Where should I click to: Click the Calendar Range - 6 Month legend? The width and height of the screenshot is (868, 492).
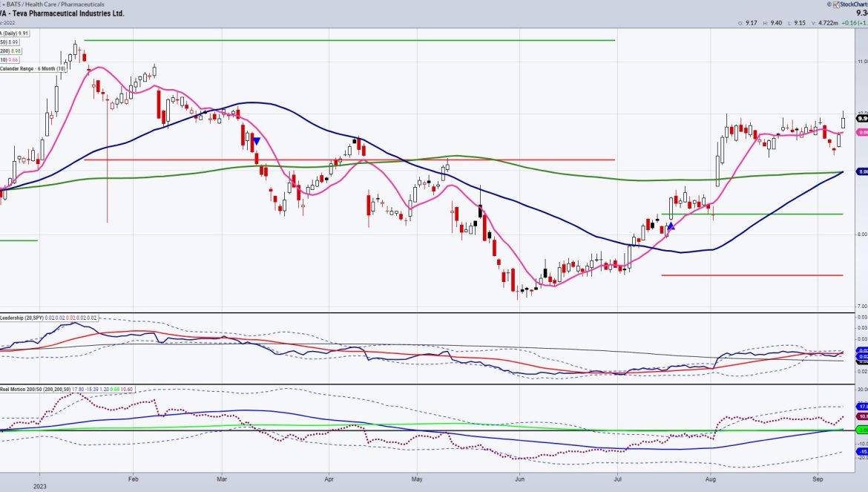(32, 68)
